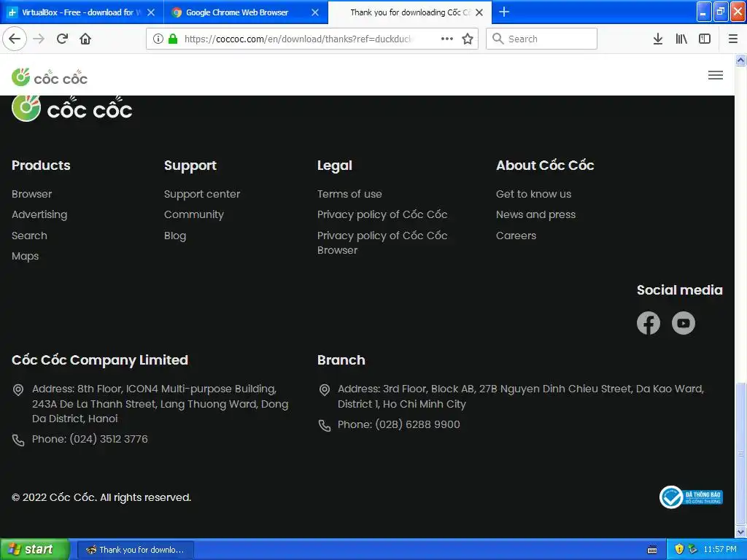The height and width of the screenshot is (560, 747).
Task: Select the Thank you for downloading tab
Action: [x=410, y=12]
